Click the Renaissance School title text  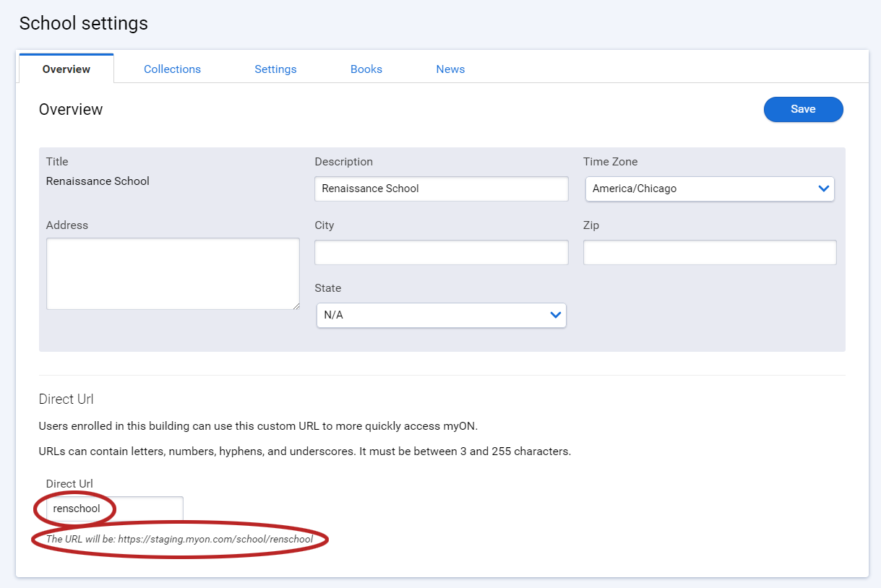click(98, 181)
